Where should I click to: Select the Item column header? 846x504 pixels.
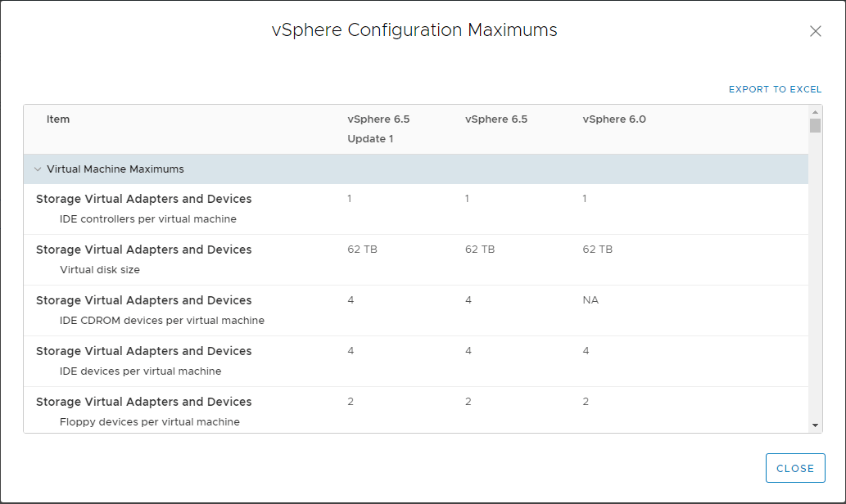(57, 119)
